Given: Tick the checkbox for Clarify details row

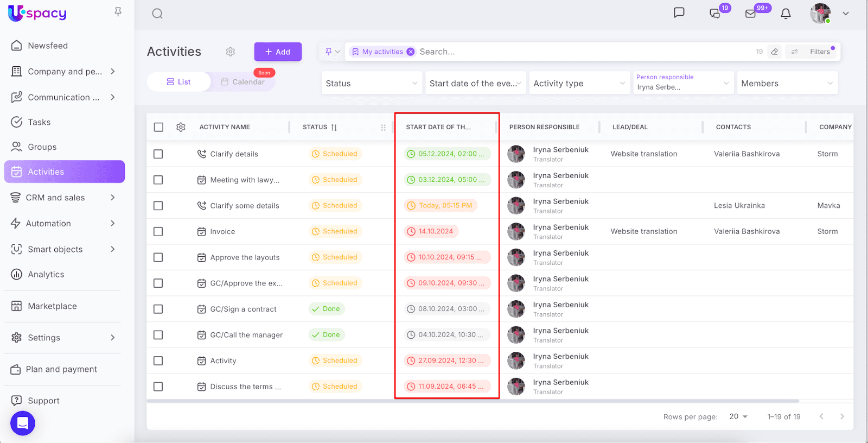Looking at the screenshot, I should click(158, 154).
